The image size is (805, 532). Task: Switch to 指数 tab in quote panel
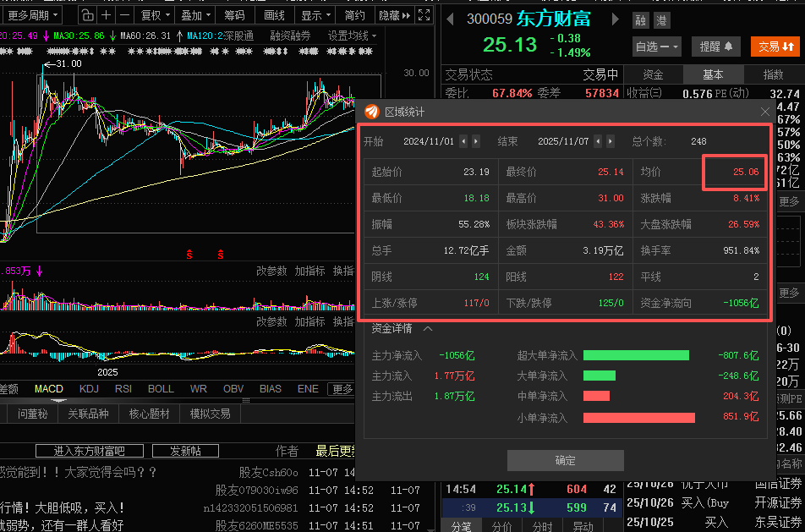(x=773, y=75)
